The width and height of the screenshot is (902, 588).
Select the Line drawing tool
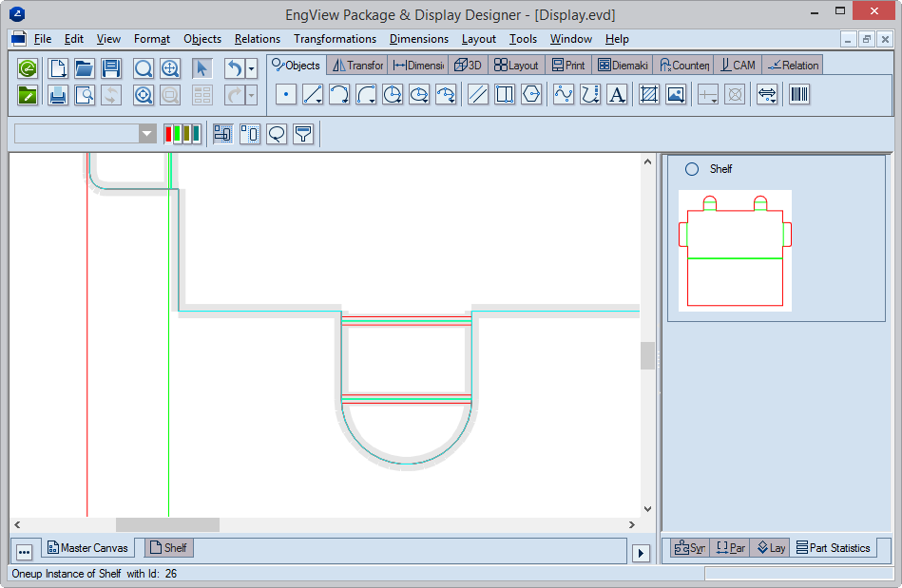pos(313,95)
